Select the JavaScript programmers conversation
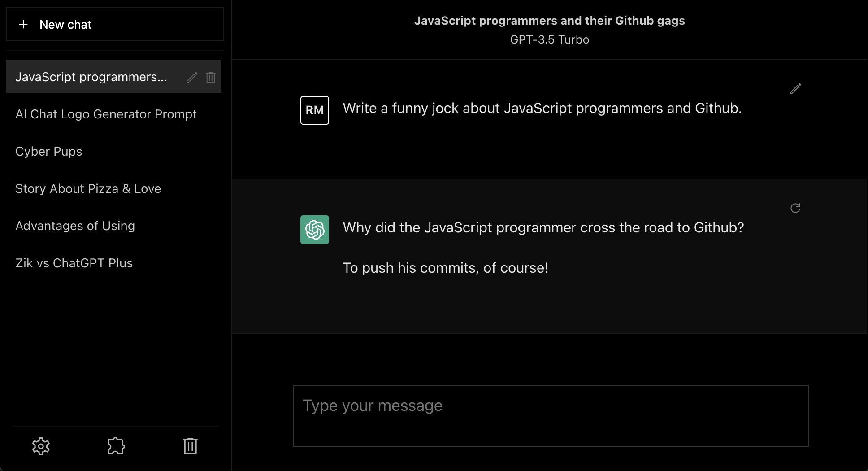Image resolution: width=868 pixels, height=471 pixels. [x=114, y=77]
